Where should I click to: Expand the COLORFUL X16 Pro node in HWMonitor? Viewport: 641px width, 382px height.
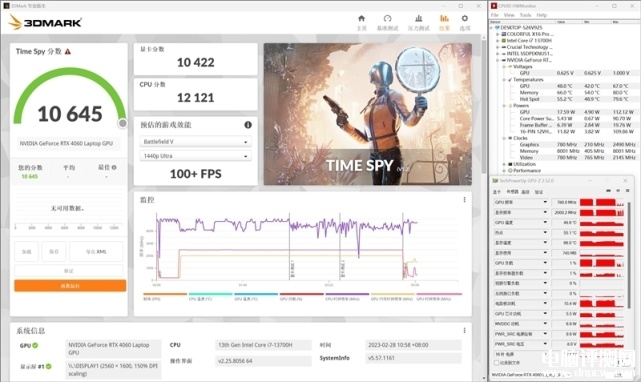click(x=498, y=34)
